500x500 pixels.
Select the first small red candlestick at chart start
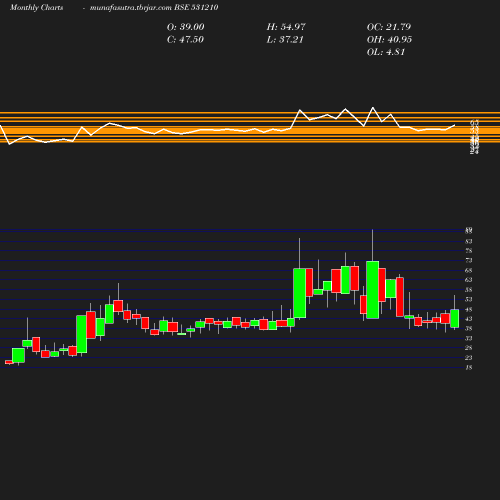9,362
